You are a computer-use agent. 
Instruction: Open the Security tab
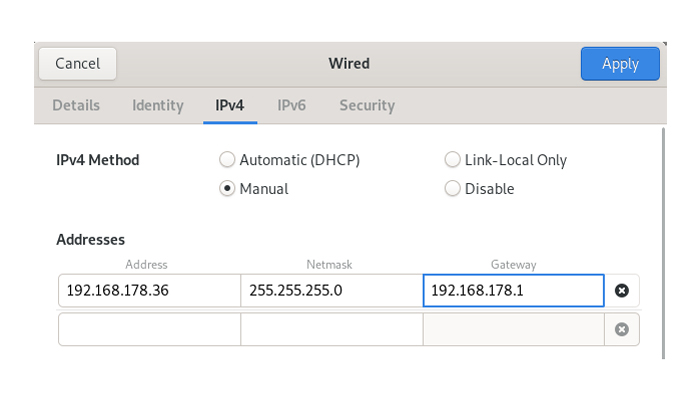pos(366,105)
